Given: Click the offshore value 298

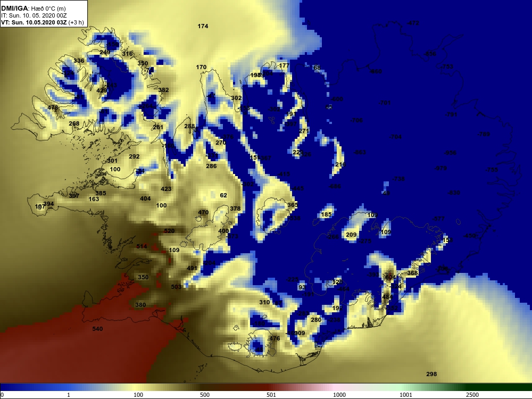Looking at the screenshot, I should click(431, 374).
